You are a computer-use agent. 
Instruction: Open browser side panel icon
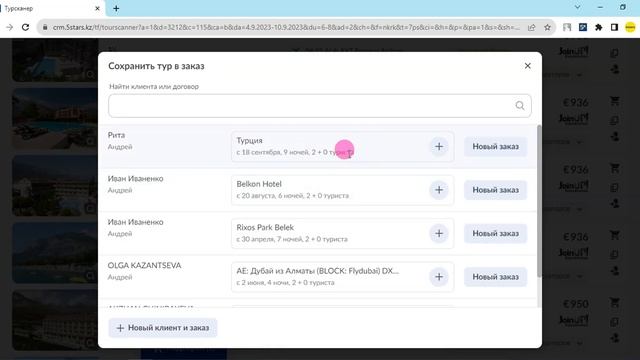tap(614, 27)
